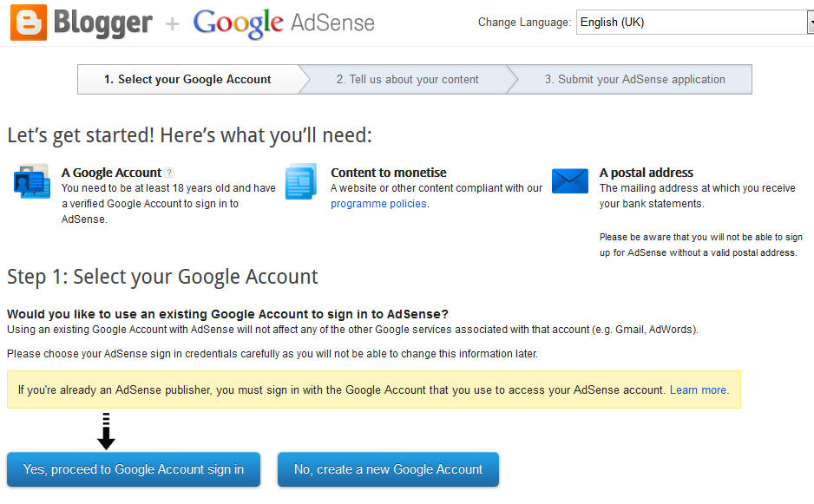Viewport: 814px width, 504px height.
Task: Click the Step 1 Select your Google Account heading
Action: [x=162, y=277]
